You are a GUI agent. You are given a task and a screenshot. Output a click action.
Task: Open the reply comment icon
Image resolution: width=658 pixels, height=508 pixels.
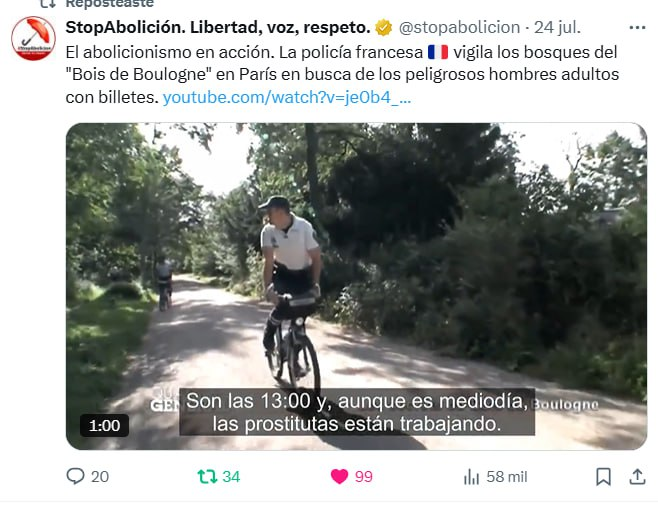76,477
